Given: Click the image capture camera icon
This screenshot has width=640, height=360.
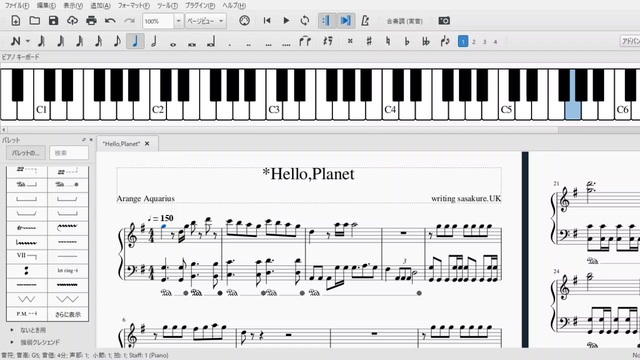Looking at the screenshot, I should point(444,20).
